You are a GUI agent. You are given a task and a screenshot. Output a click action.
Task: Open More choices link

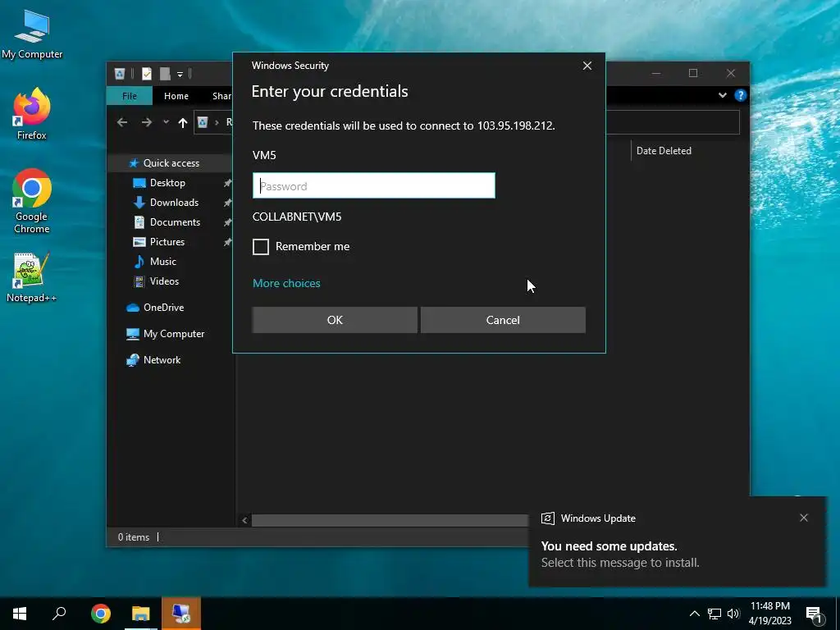(x=286, y=283)
